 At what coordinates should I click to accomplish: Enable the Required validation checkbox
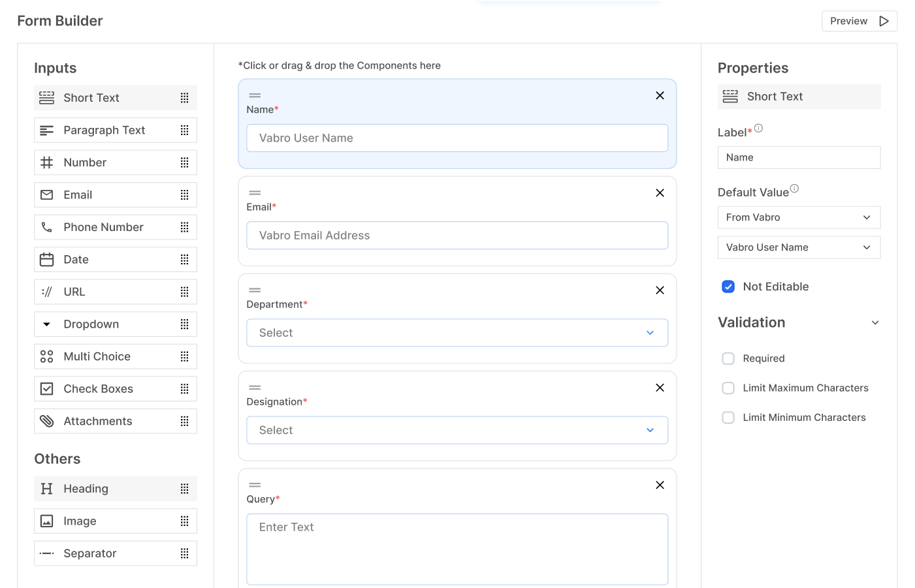[x=728, y=358]
